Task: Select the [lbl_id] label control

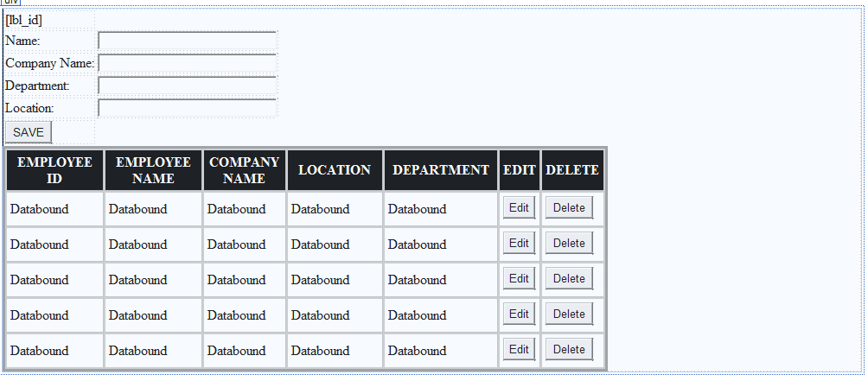Action: (23, 21)
